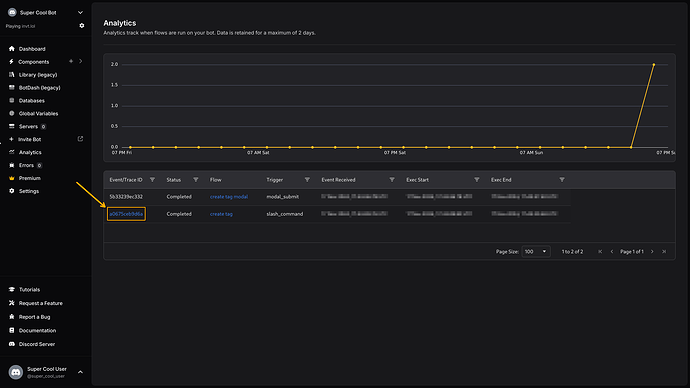The width and height of the screenshot is (690, 388).
Task: Open the Status column filter
Action: tap(196, 180)
